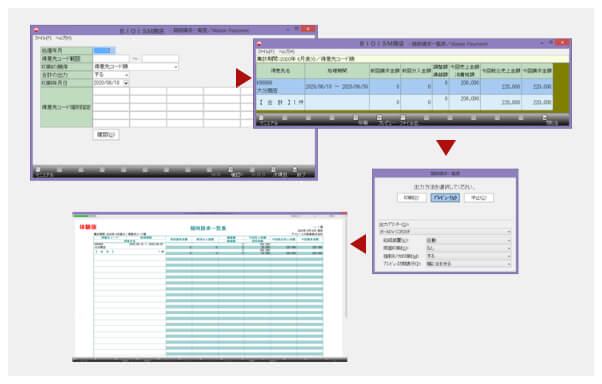Image resolution: width=602 pixels, height=384 pixels.
Task: Click the red app icon in the results window title bar
Action: click(259, 44)
